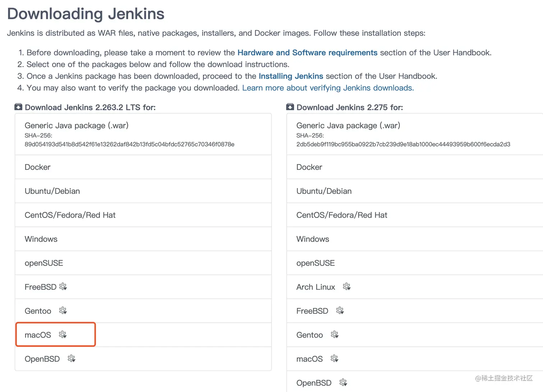Click download icon before Jenkins 2.263.2 LTS heading
Image resolution: width=543 pixels, height=392 pixels.
(x=18, y=107)
